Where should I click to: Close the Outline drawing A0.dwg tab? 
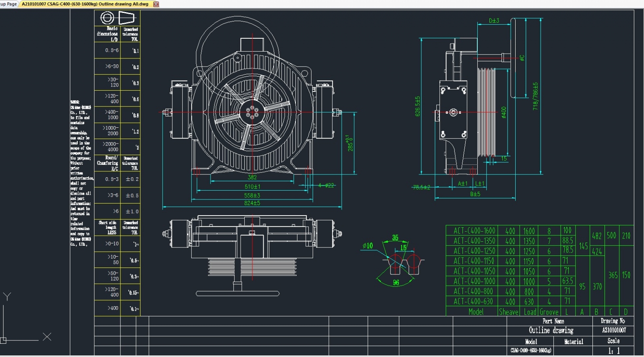click(156, 4)
